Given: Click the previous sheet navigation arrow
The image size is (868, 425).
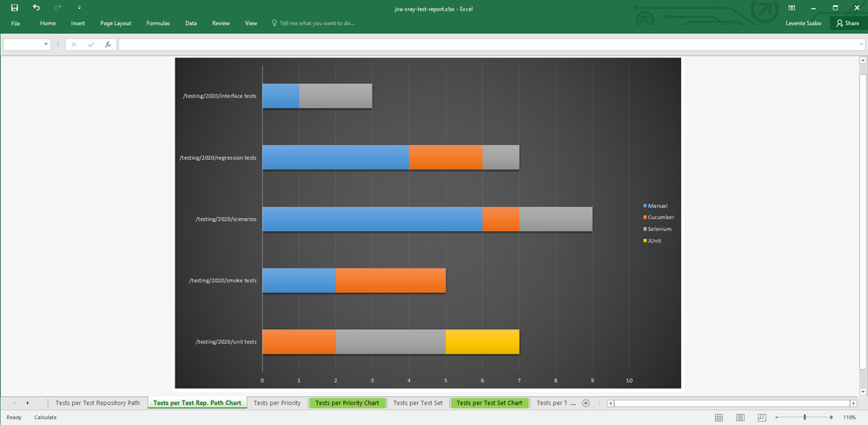Looking at the screenshot, I should pyautogui.click(x=15, y=403).
